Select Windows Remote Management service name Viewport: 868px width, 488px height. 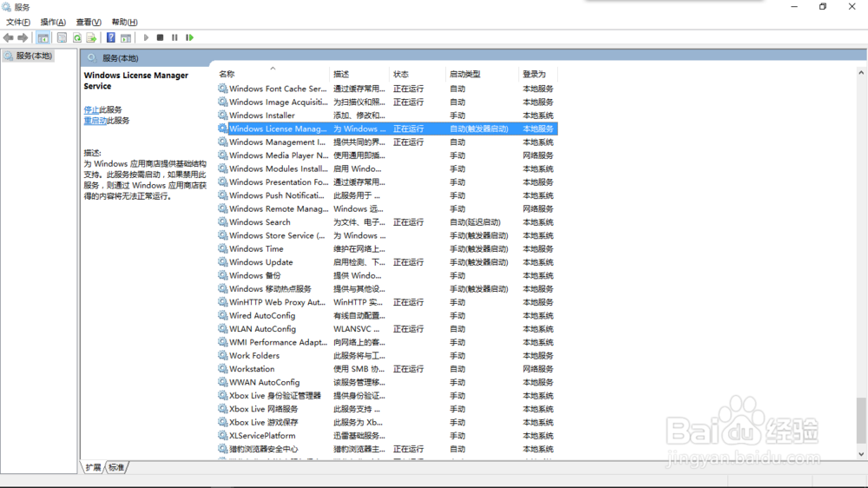[x=279, y=208]
